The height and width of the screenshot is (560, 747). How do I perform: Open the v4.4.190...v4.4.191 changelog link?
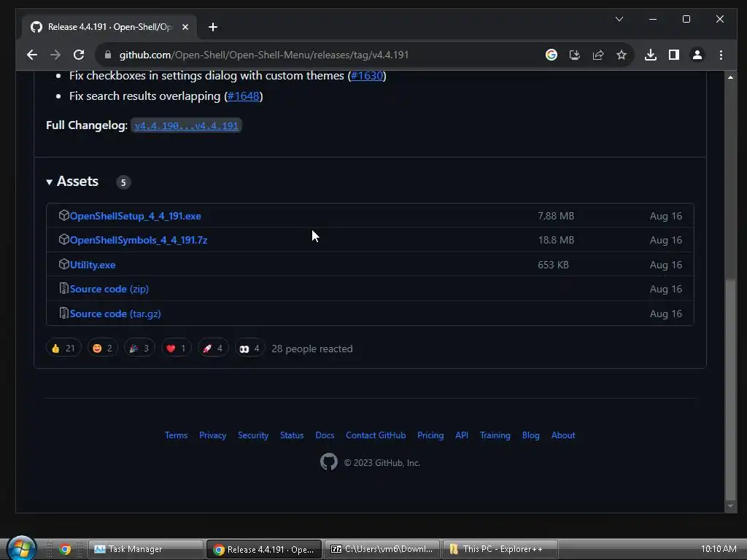(186, 125)
